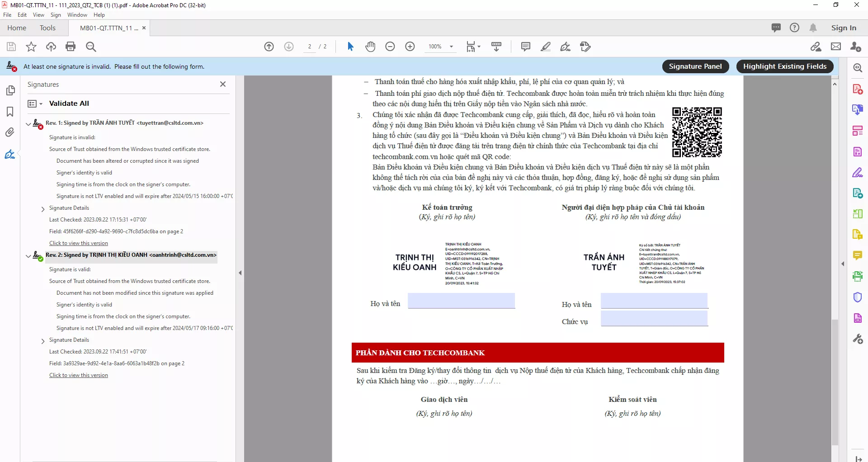Click 'Click to view this version' under Rev. 1
868x462 pixels.
pyautogui.click(x=79, y=243)
